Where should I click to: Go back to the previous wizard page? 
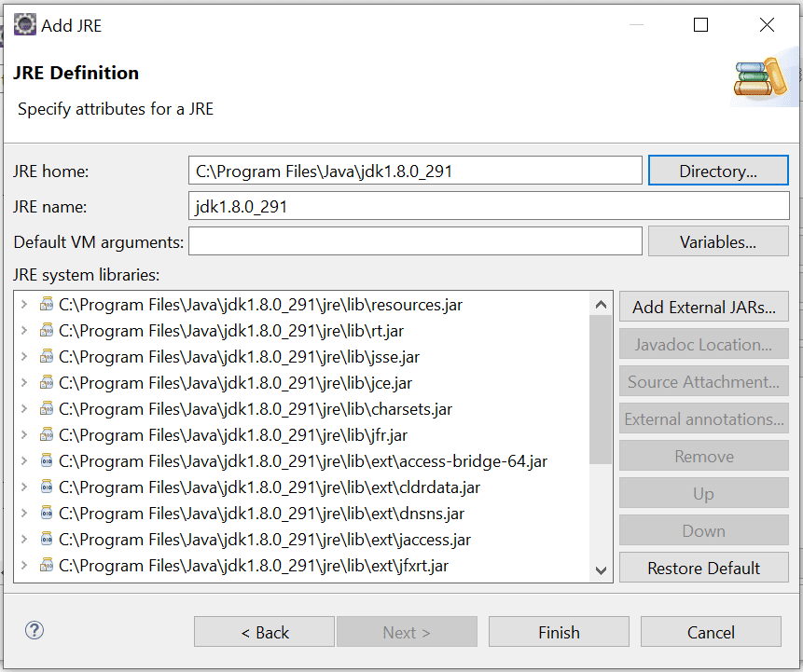point(264,631)
